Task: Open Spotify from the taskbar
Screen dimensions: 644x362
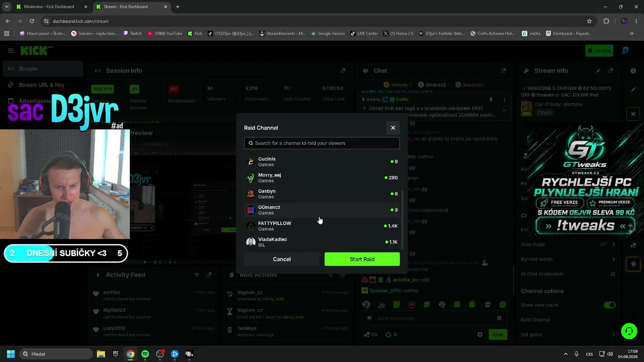Action: click(x=145, y=354)
